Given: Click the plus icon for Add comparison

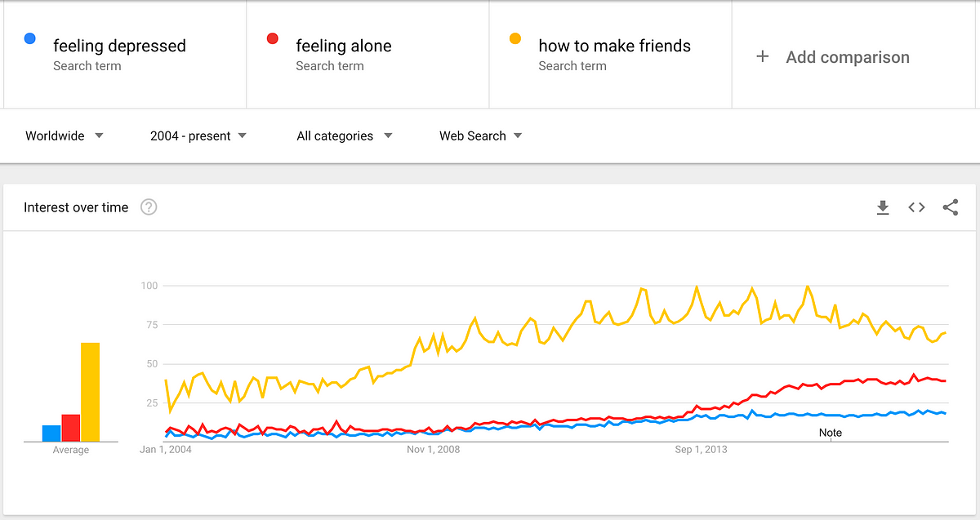Looking at the screenshot, I should tap(762, 56).
